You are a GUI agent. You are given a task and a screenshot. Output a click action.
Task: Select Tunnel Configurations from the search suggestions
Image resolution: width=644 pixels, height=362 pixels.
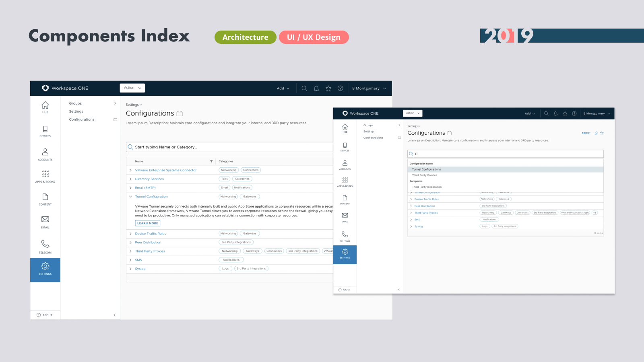426,169
